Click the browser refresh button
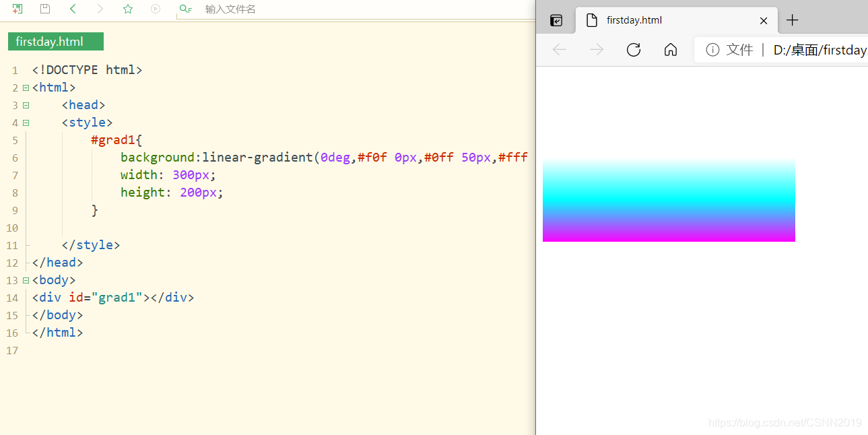The width and height of the screenshot is (868, 435). tap(634, 50)
